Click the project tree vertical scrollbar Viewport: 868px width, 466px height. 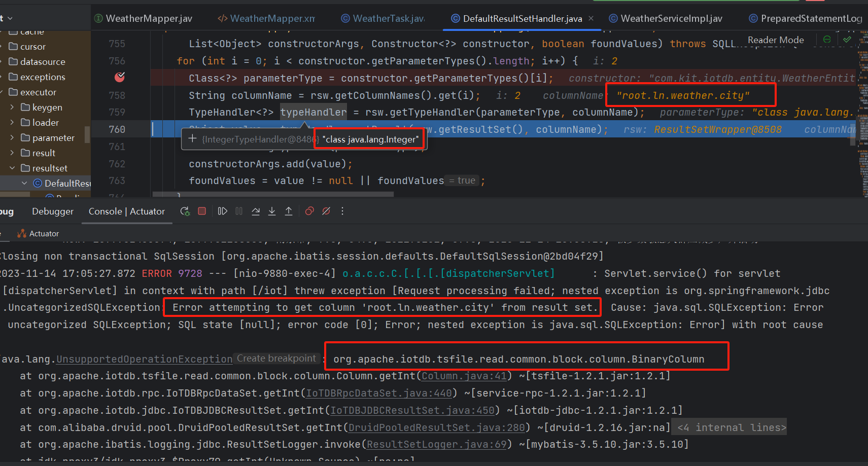(88, 135)
